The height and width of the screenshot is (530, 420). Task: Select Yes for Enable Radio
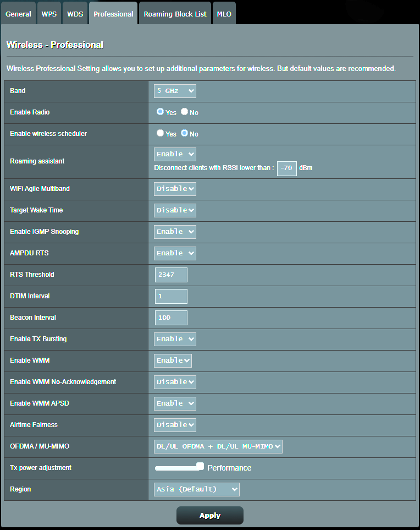[160, 112]
